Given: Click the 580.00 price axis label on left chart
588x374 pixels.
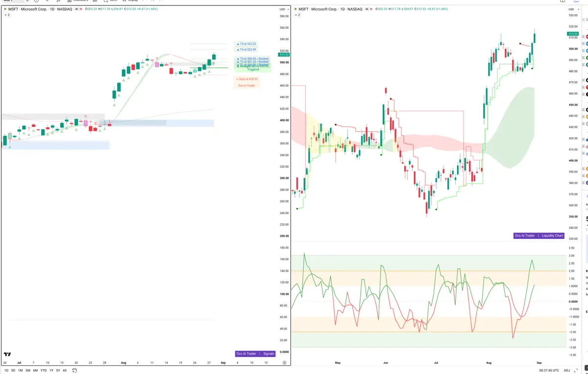Looking at the screenshot, I should point(284,16).
